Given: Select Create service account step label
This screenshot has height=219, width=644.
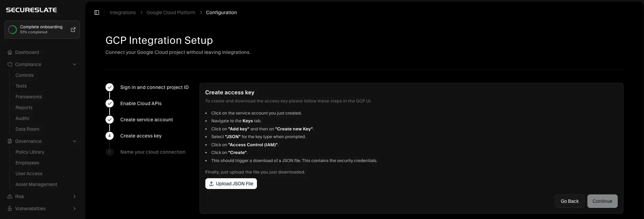Looking at the screenshot, I should pyautogui.click(x=147, y=120).
